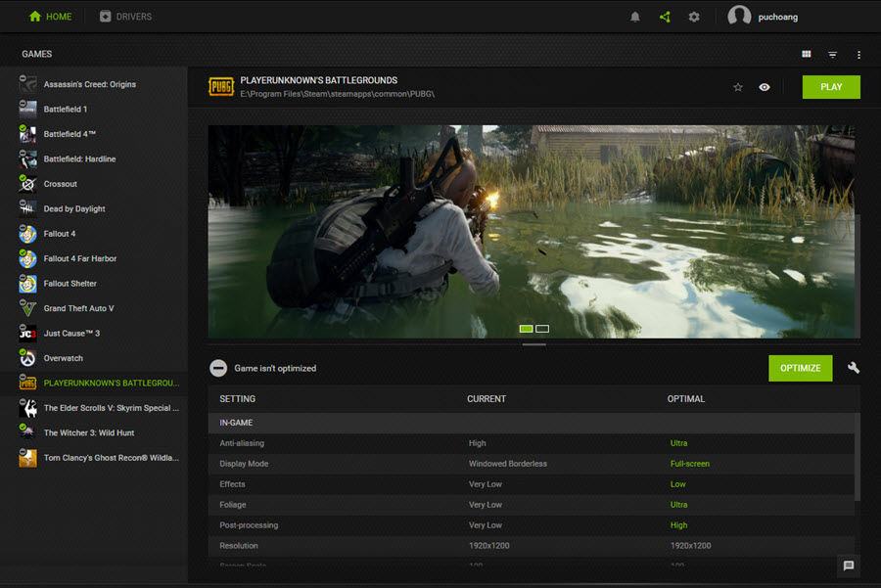881x588 pixels.
Task: Select Just Cause 3 in games list
Action: [x=94, y=333]
